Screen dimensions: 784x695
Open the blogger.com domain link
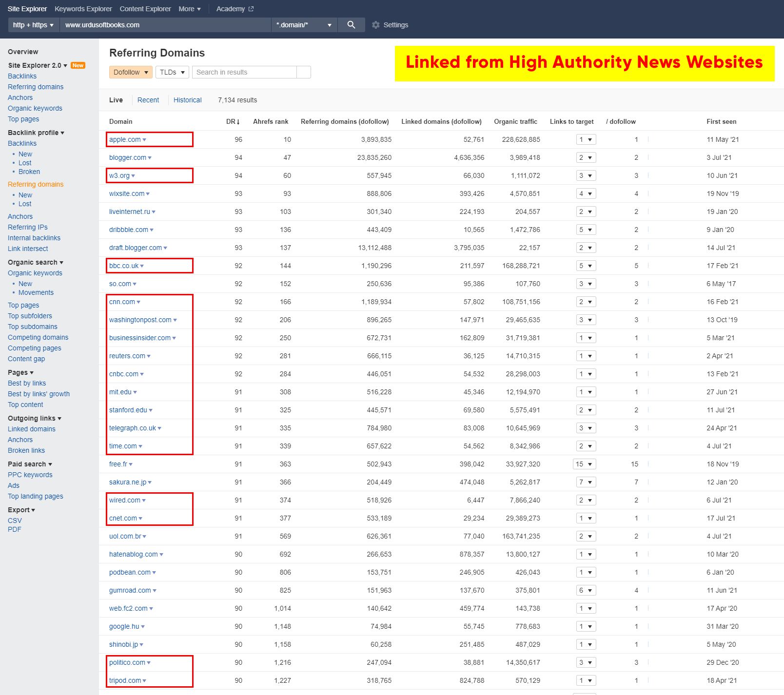(x=128, y=157)
